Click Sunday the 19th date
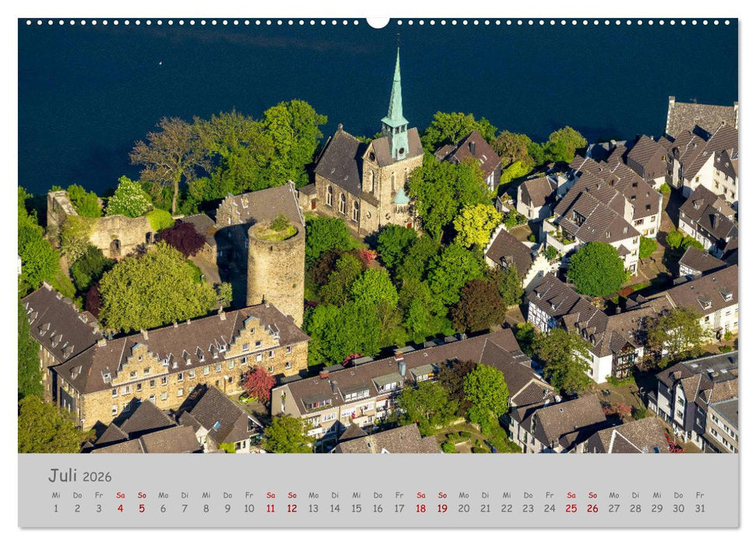Screen dimensions: 756x545 442,508
